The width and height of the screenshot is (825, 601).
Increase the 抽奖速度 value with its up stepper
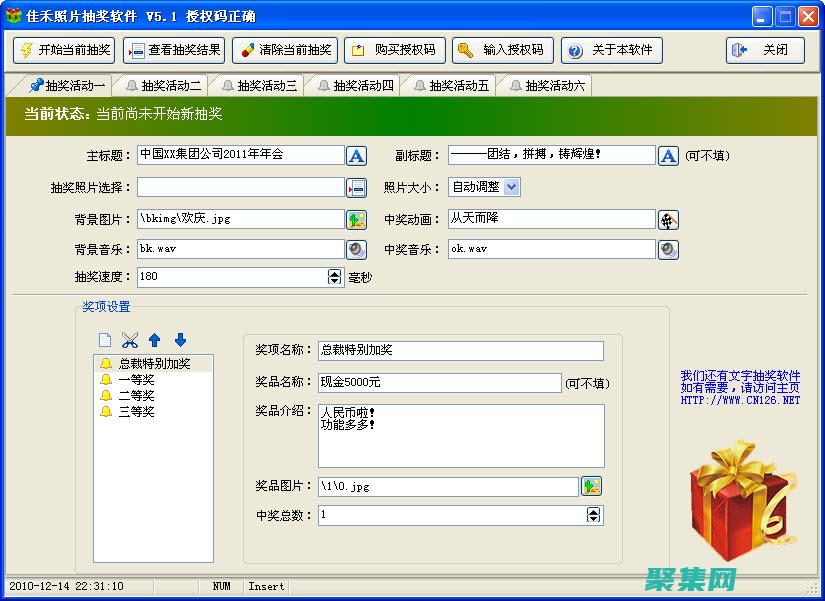tap(334, 272)
